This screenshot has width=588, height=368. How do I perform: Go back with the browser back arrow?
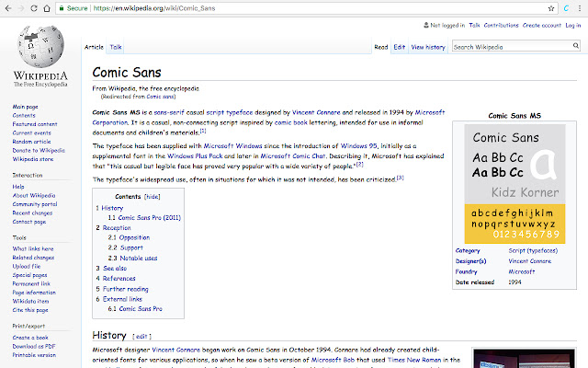[x=8, y=8]
